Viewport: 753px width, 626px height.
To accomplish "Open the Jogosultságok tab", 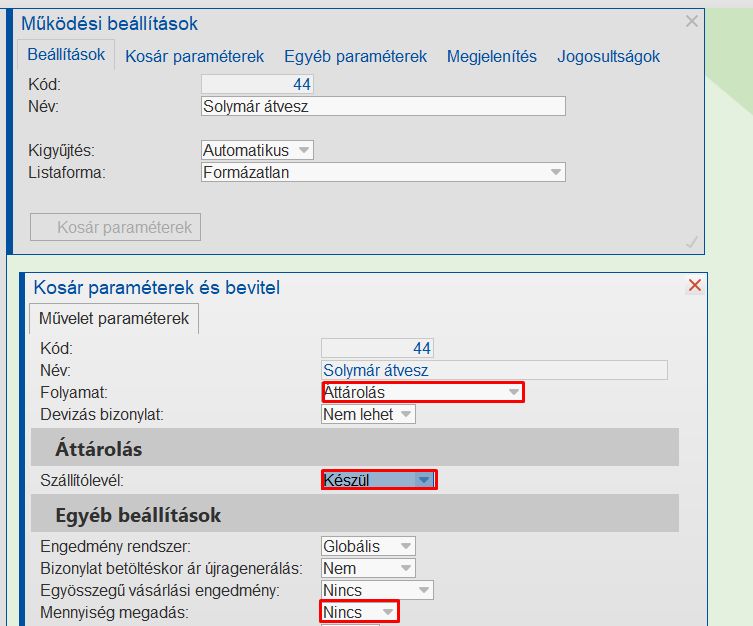I will point(609,57).
